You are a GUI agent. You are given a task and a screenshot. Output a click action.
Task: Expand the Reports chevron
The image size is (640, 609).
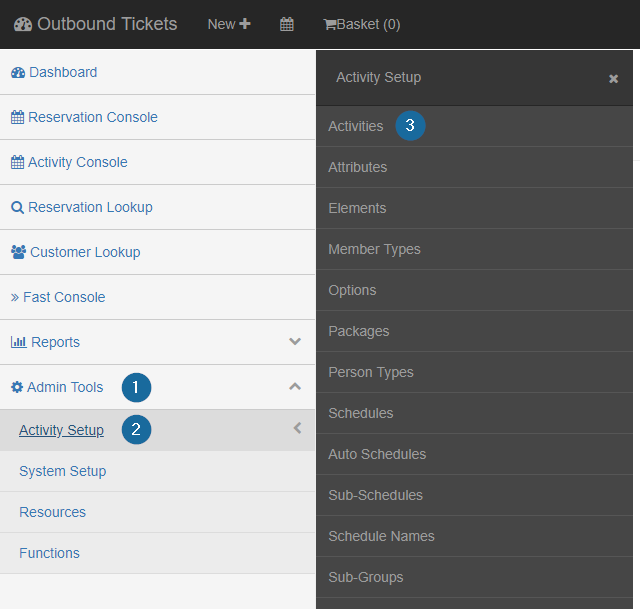click(295, 341)
